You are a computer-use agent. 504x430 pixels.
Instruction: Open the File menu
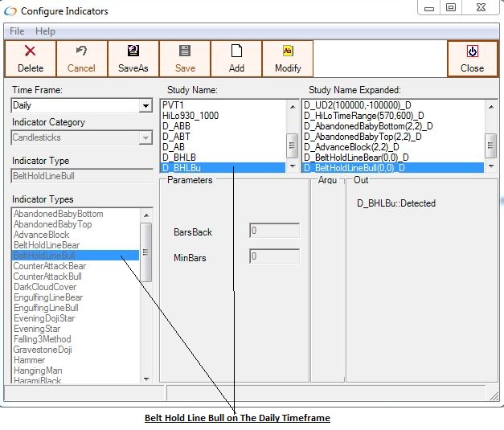pyautogui.click(x=17, y=31)
